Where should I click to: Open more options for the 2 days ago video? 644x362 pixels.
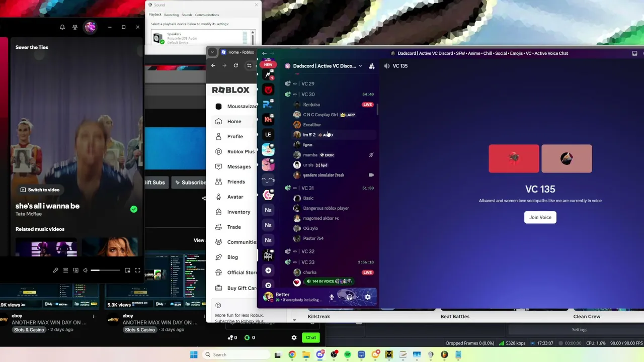point(94,316)
